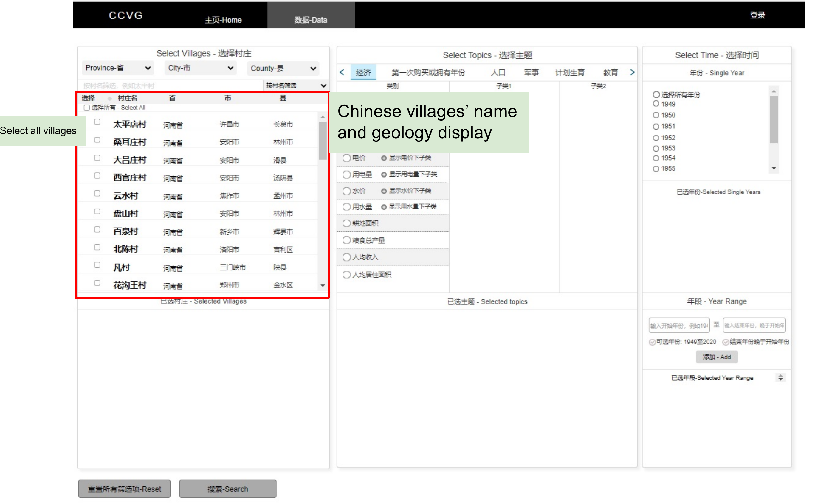Check the box for 太平店村
This screenshot has height=504, width=815.
pos(97,122)
